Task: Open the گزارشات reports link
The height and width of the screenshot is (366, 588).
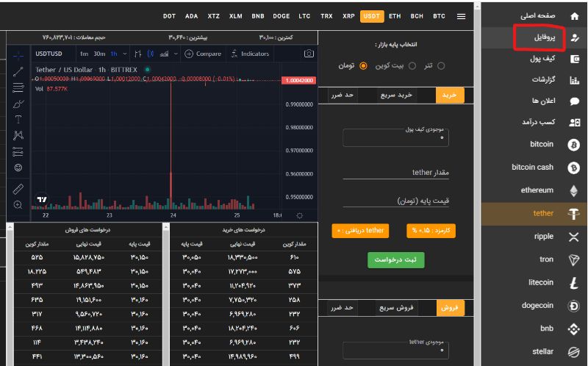Action: click(543, 80)
